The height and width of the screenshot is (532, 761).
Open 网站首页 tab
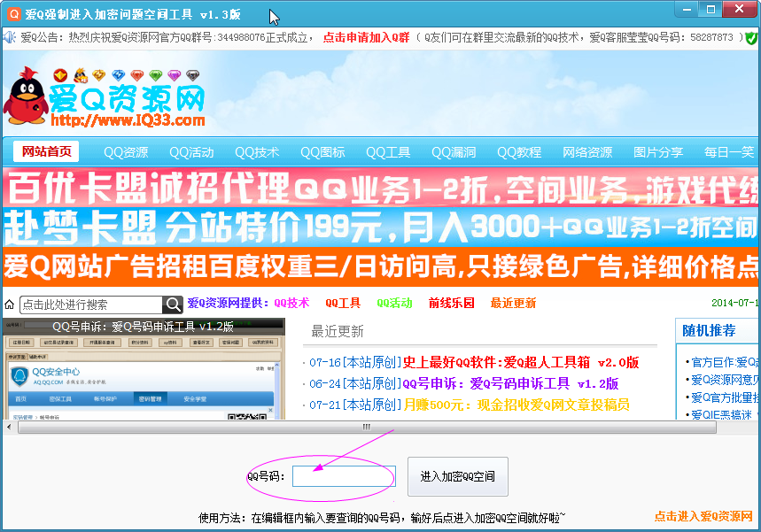(x=46, y=151)
